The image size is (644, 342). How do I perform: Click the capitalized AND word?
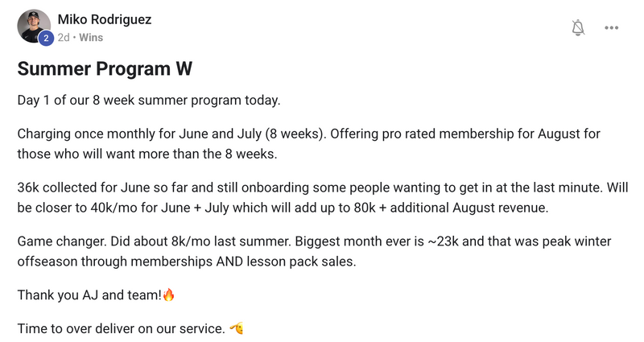(229, 262)
